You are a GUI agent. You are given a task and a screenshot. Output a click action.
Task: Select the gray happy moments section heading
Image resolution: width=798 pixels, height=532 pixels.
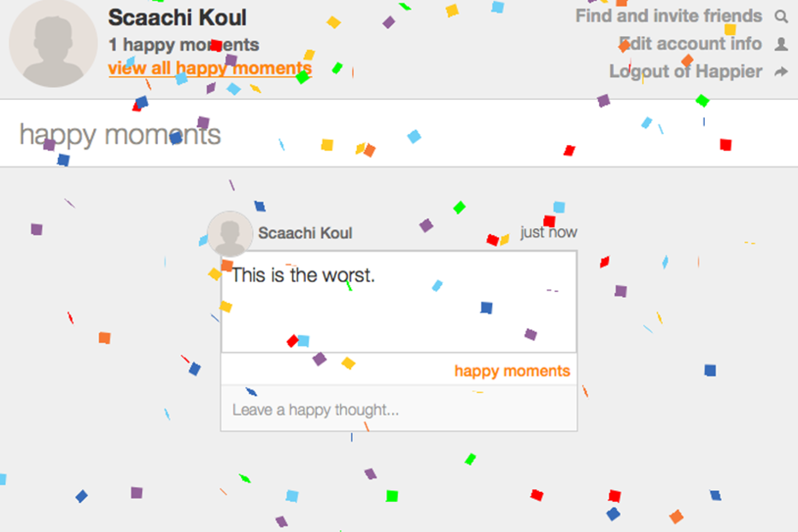pyautogui.click(x=120, y=135)
